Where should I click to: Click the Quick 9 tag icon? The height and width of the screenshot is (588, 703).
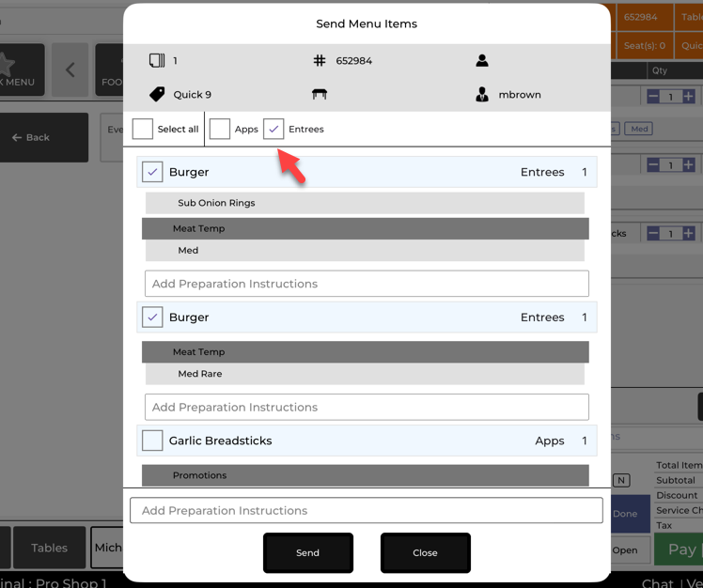(x=157, y=94)
